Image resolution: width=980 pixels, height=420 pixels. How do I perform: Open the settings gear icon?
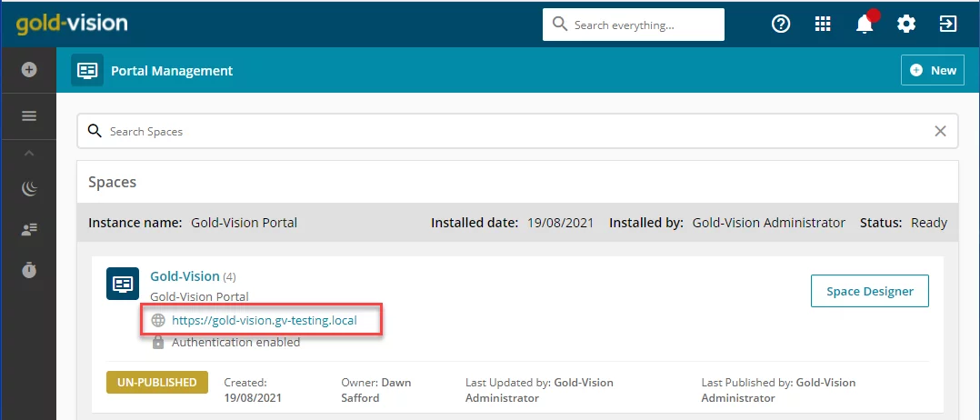[906, 25]
